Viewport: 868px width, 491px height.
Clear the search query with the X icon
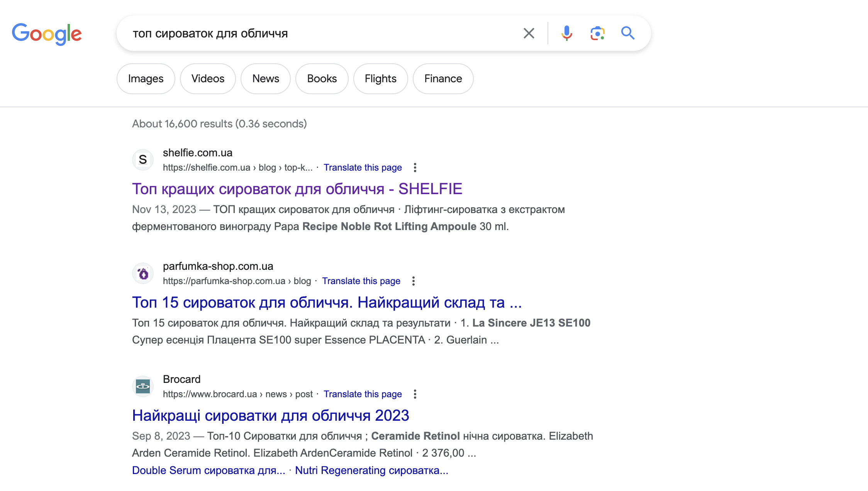(x=529, y=34)
